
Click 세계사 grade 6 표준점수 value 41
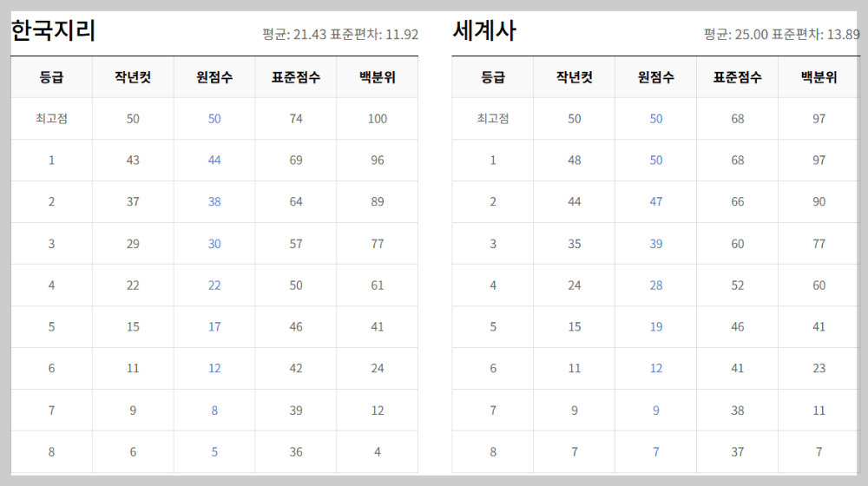[737, 368]
